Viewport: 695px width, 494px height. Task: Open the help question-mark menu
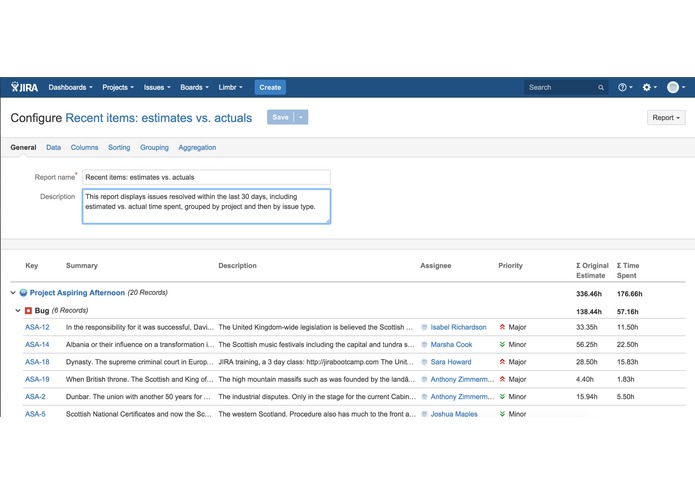click(625, 87)
